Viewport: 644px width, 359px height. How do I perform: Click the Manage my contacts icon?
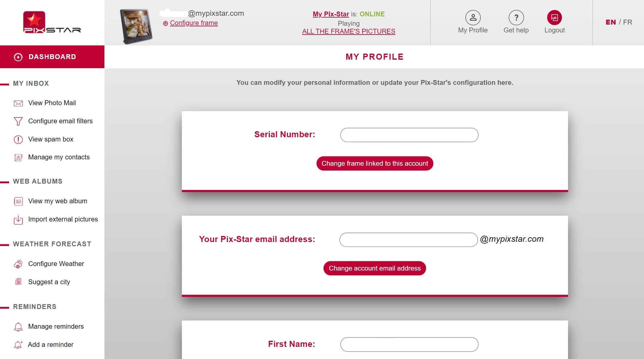click(18, 158)
